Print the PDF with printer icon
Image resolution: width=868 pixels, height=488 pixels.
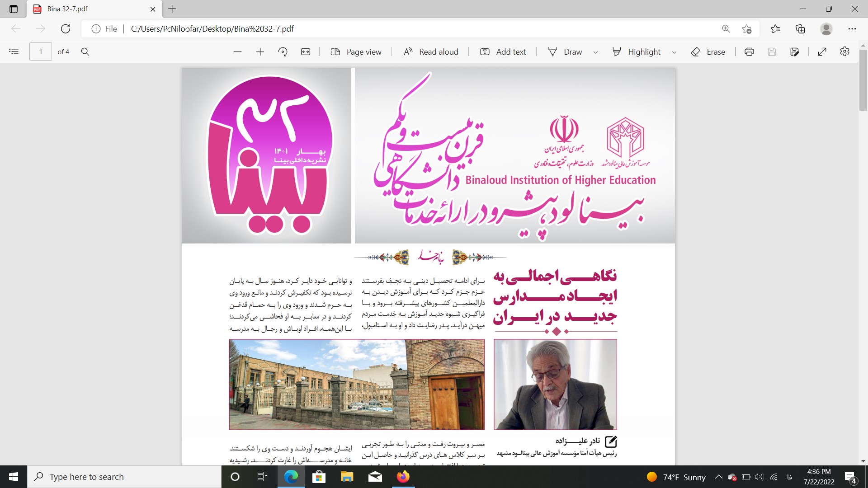point(749,52)
